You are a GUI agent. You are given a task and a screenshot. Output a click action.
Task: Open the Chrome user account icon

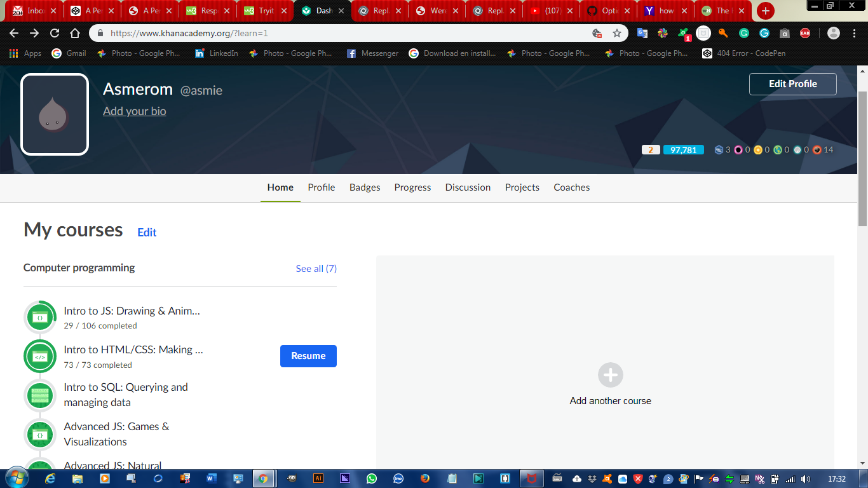click(x=834, y=33)
